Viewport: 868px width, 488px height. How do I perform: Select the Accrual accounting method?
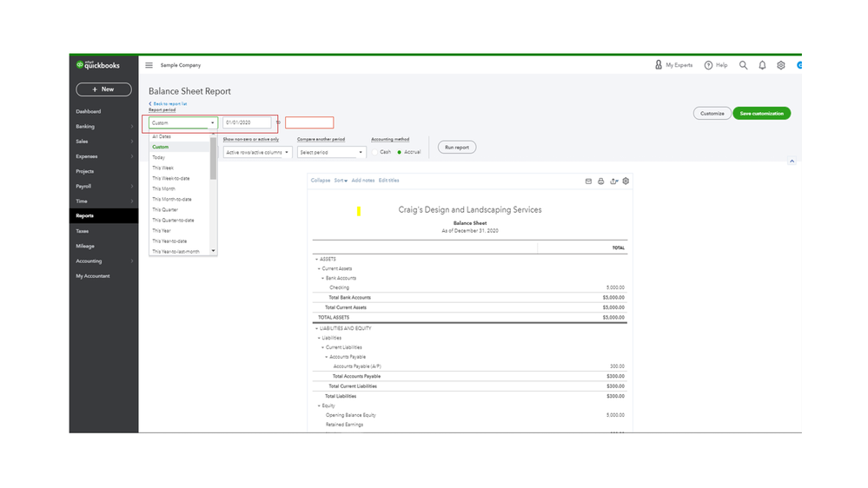coord(399,152)
